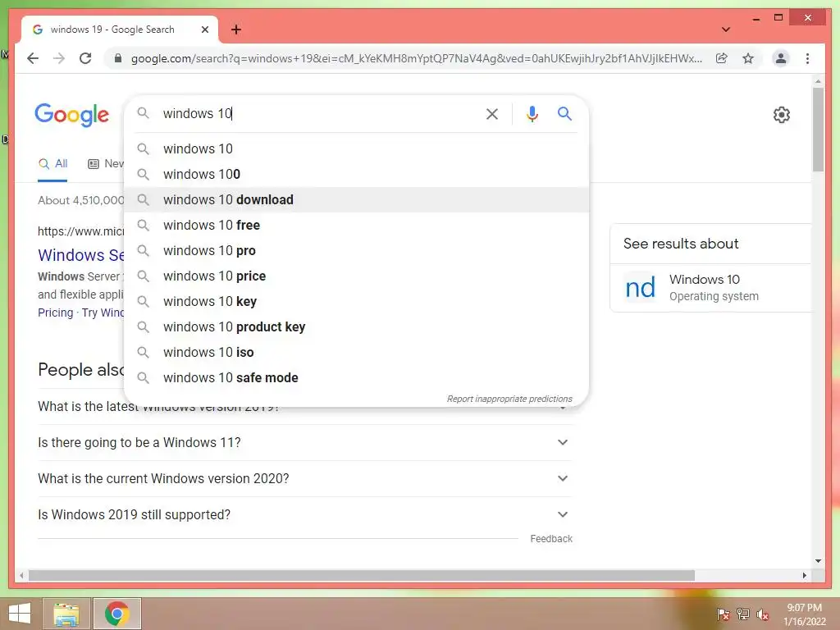Image resolution: width=840 pixels, height=630 pixels.
Task: Open Windows 10 Operating system card
Action: click(711, 288)
